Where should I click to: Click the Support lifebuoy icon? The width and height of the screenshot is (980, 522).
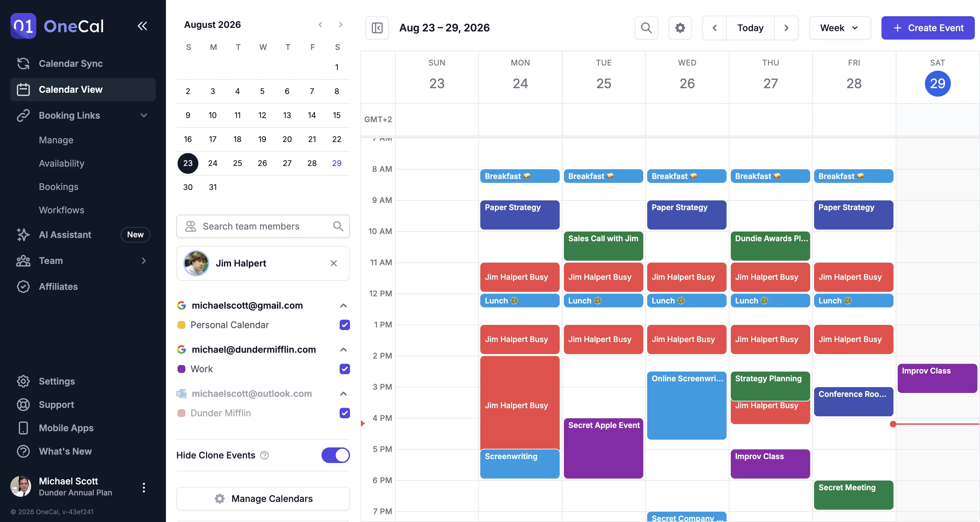tap(23, 404)
